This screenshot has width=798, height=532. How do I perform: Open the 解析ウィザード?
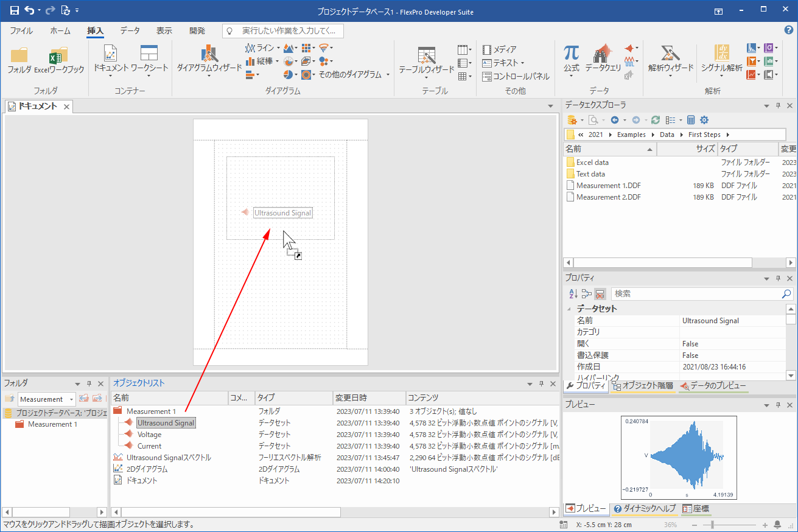(x=671, y=61)
